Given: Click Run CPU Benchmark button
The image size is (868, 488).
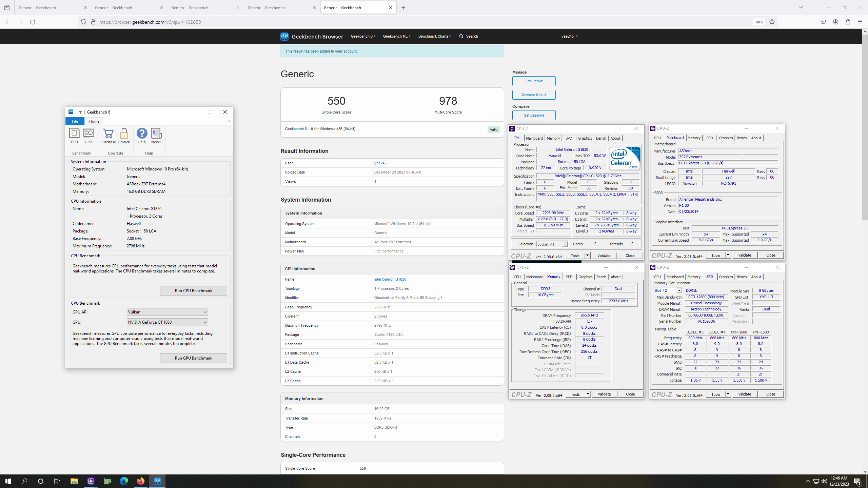Looking at the screenshot, I should (194, 290).
